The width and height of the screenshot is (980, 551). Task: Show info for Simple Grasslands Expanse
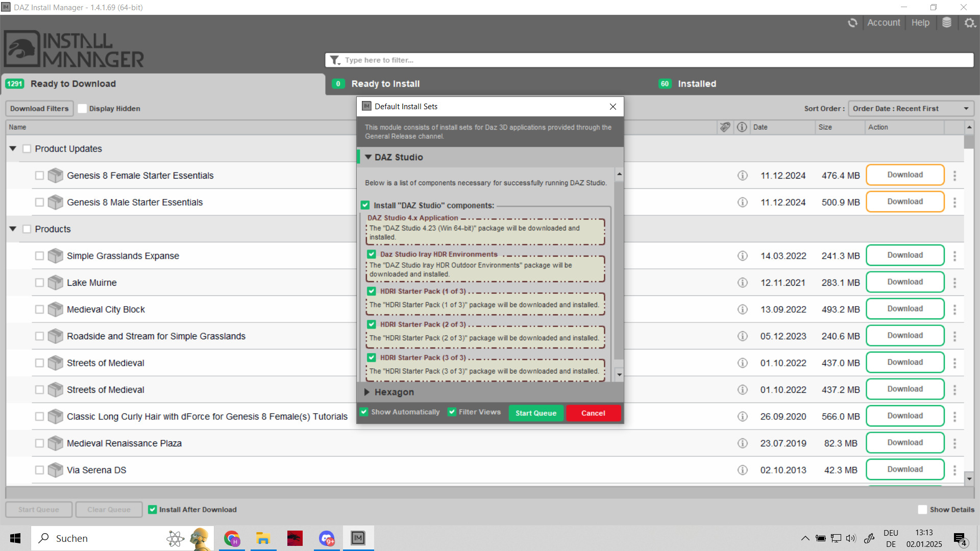click(x=743, y=256)
